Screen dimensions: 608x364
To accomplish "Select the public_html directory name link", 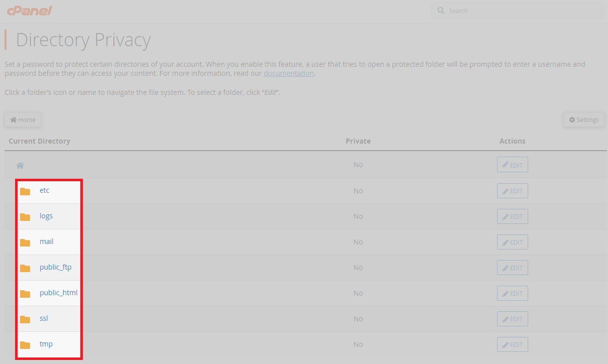I will [59, 293].
